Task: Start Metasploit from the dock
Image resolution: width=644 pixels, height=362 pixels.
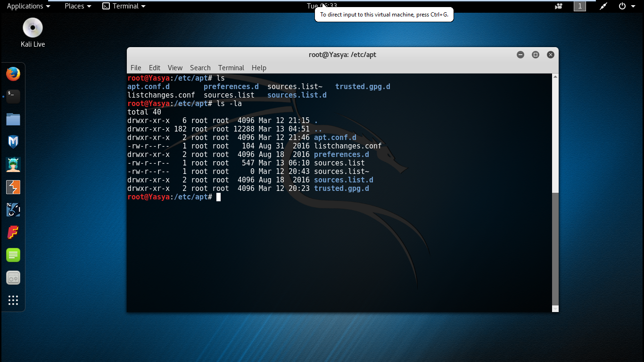Action: [13, 142]
